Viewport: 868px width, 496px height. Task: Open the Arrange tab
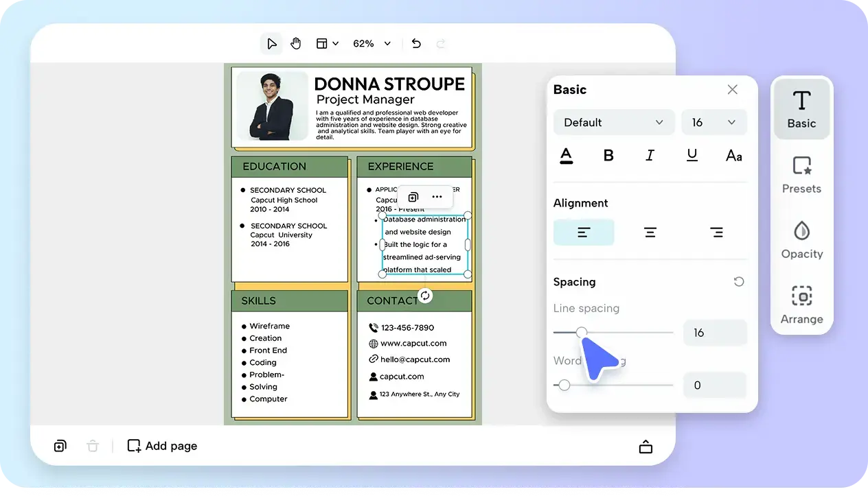click(801, 305)
